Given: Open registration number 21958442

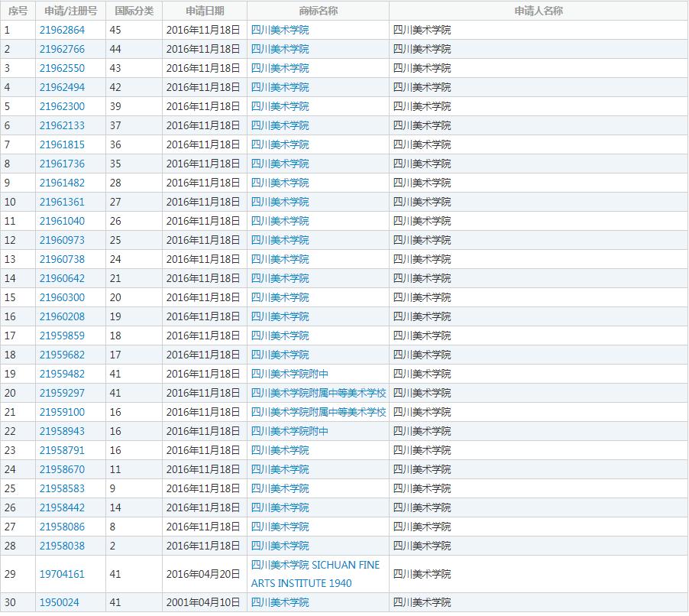Looking at the screenshot, I should click(62, 507).
